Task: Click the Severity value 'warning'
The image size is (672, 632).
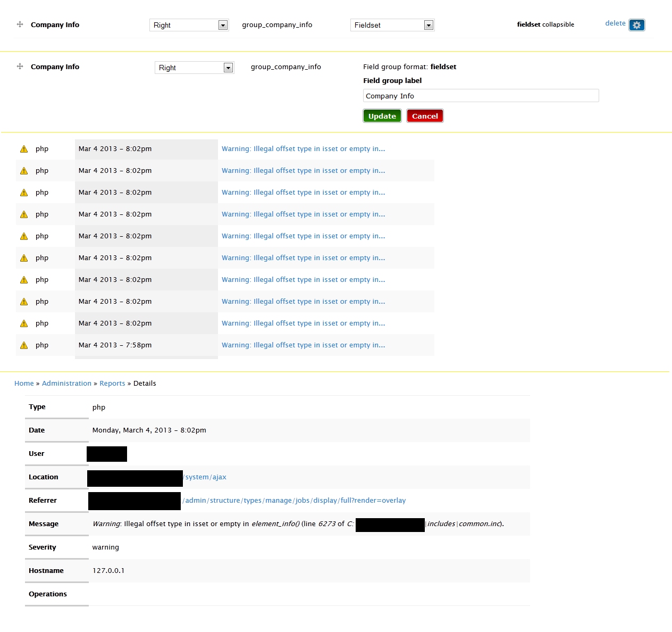Action: coord(105,547)
